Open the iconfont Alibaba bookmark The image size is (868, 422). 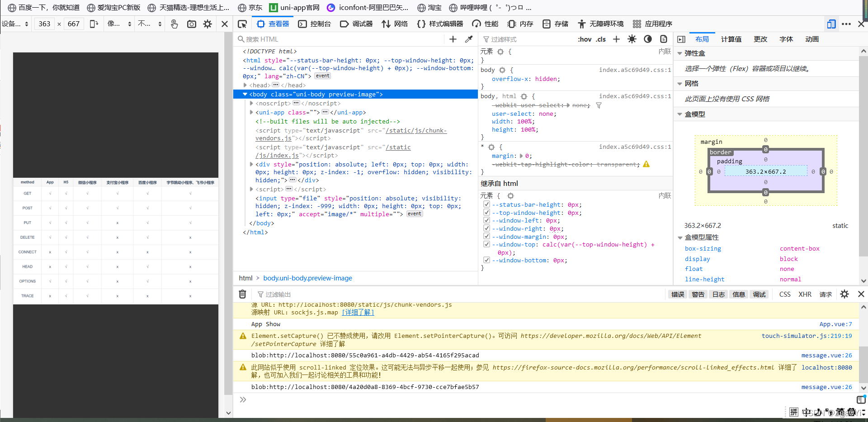click(x=368, y=8)
